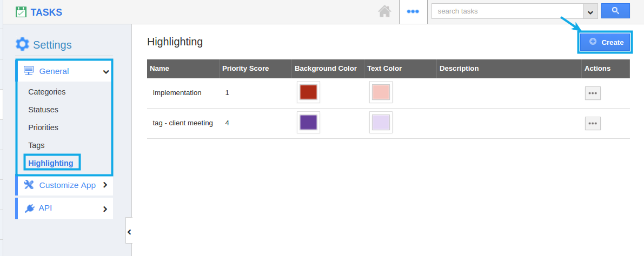This screenshot has width=644, height=256.
Task: Open Statuses settings
Action: click(43, 110)
